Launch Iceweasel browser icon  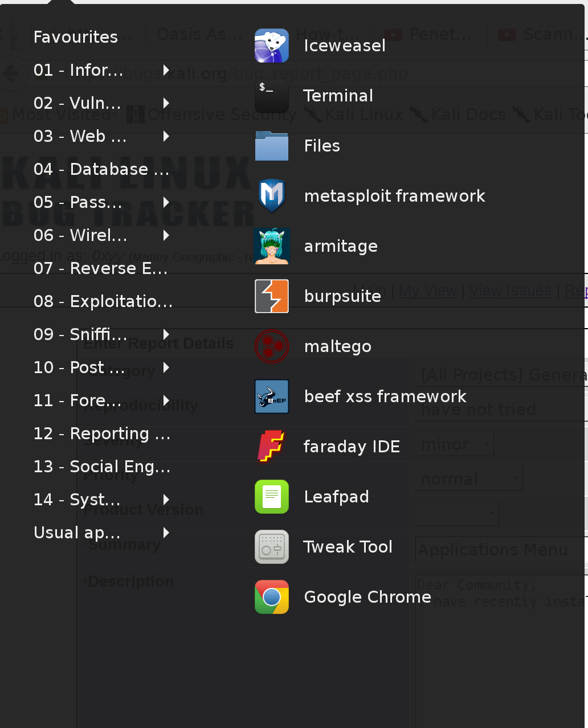pos(272,46)
